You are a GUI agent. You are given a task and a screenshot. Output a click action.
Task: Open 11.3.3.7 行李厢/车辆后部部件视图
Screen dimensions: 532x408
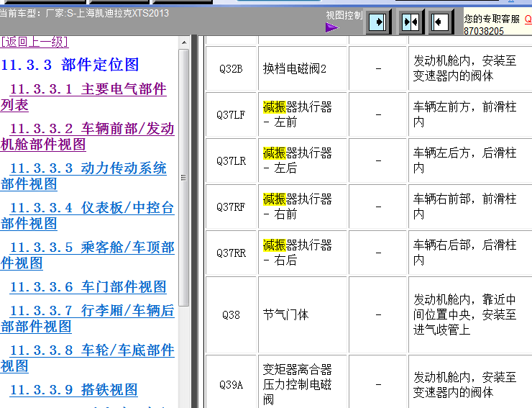click(87, 318)
